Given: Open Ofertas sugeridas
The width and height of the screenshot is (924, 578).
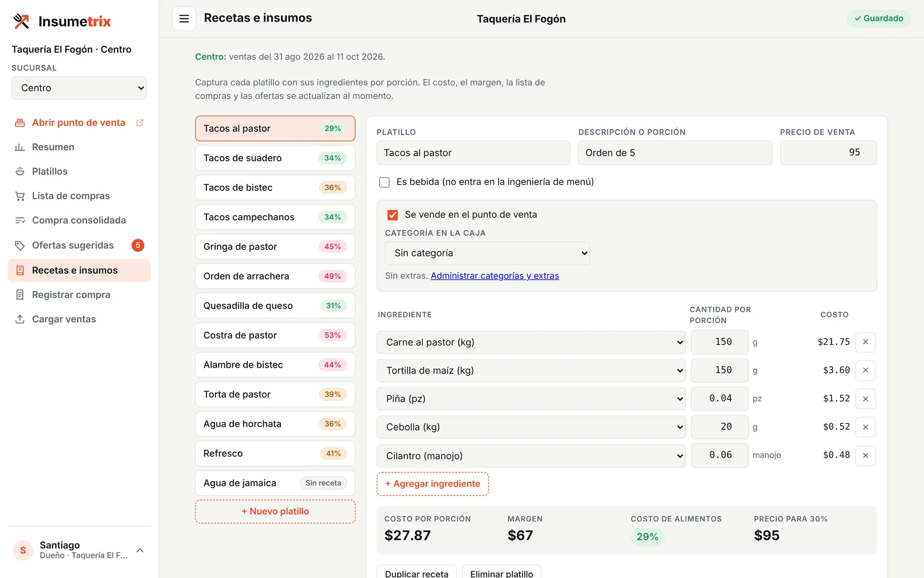Looking at the screenshot, I should tap(79, 246).
